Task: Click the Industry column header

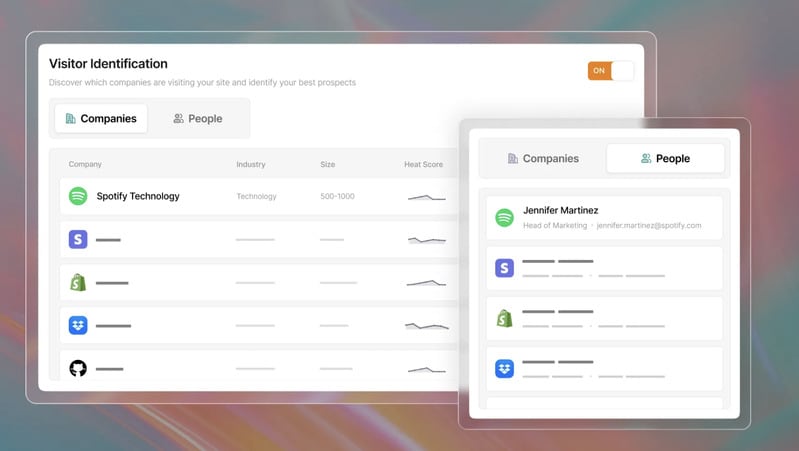Action: pyautogui.click(x=251, y=164)
